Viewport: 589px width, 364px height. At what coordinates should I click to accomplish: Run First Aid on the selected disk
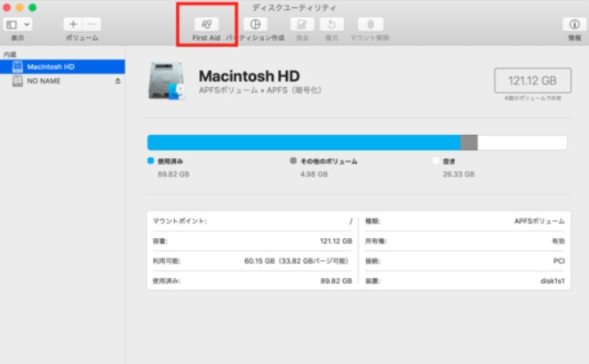coord(206,24)
